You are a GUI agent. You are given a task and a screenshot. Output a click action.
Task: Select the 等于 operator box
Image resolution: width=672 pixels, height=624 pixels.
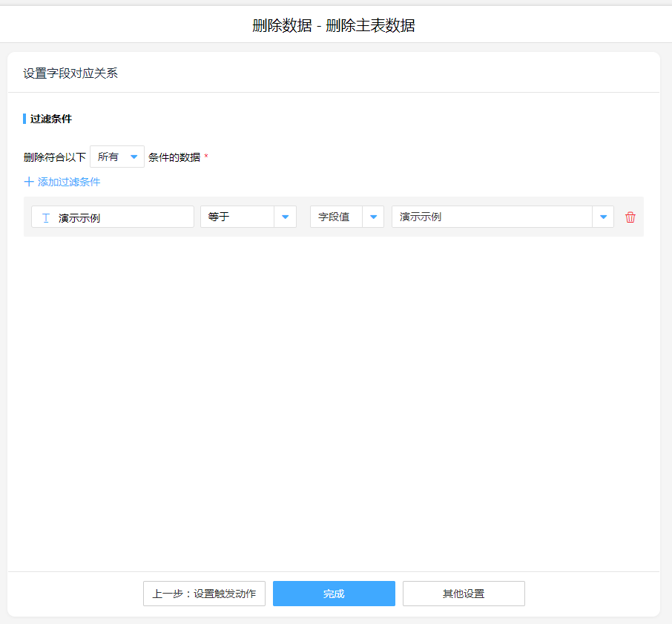tap(237, 217)
